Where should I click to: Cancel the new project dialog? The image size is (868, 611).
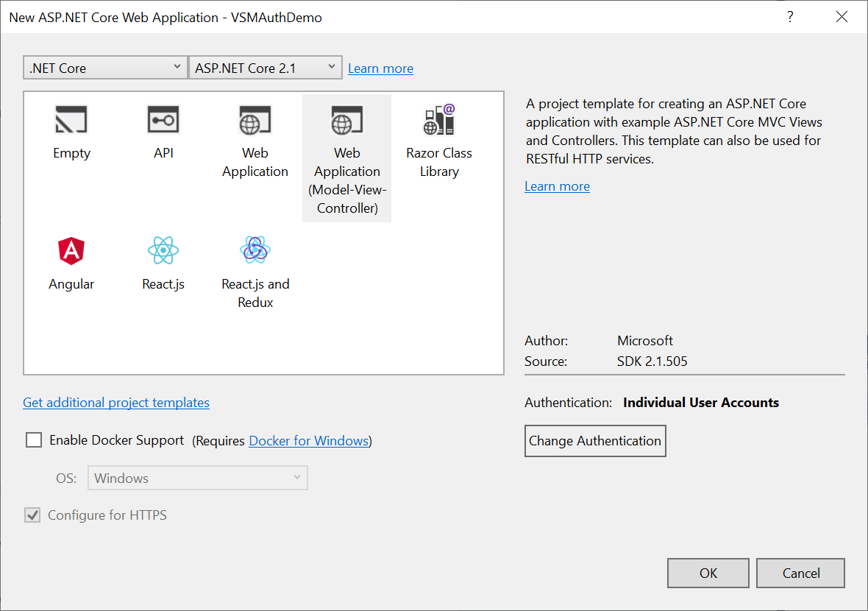click(800, 573)
